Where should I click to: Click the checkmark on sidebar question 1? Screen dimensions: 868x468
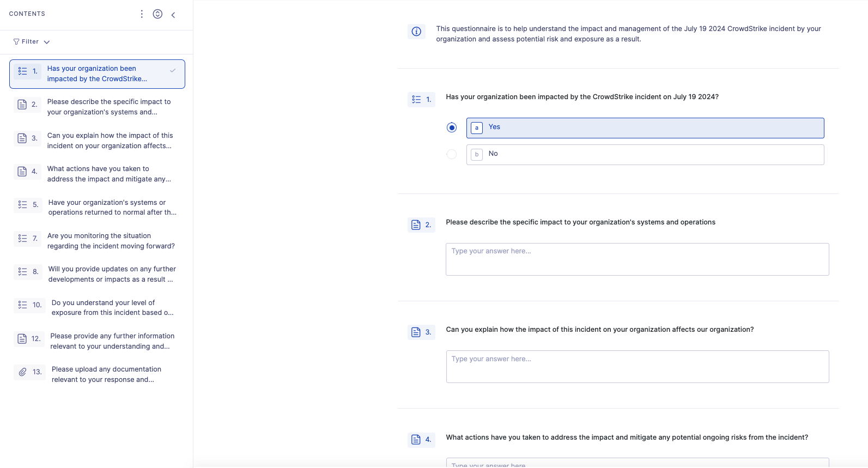click(173, 70)
